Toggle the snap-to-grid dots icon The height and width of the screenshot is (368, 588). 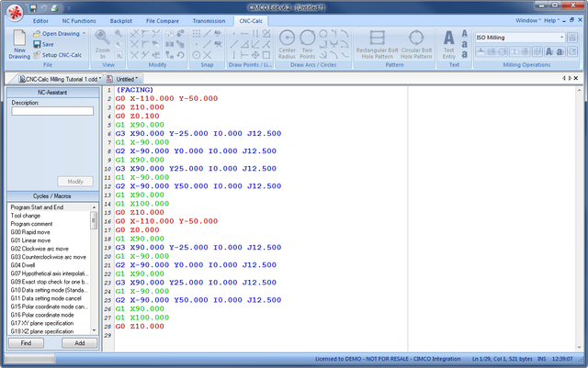pos(196,34)
